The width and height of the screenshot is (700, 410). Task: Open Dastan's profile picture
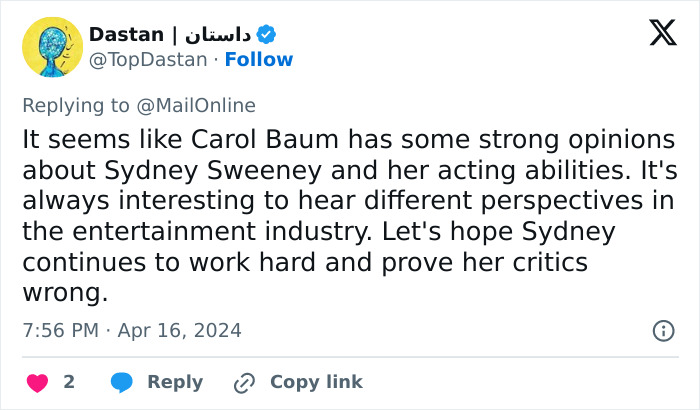point(53,47)
